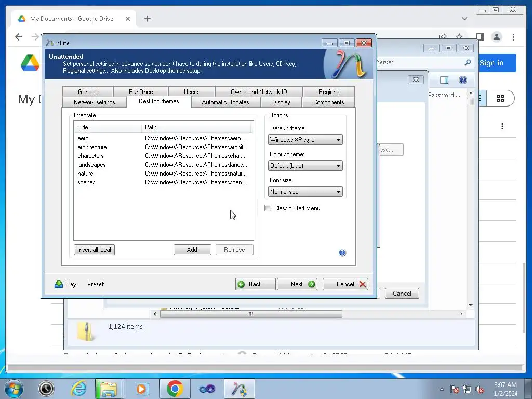Click Sign in on Google Drive
The width and height of the screenshot is (532, 399).
(491, 63)
